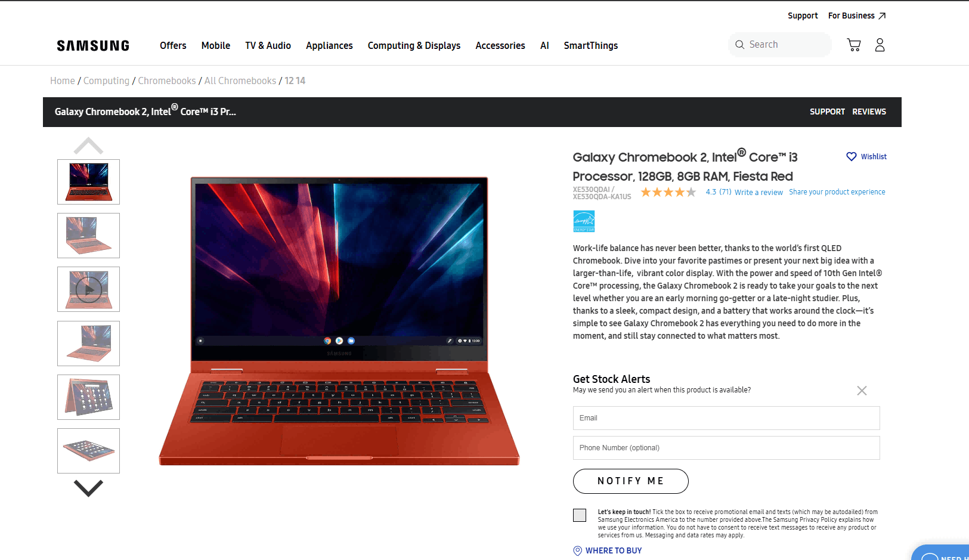
Task: Click the Email input field
Action: pyautogui.click(x=726, y=418)
